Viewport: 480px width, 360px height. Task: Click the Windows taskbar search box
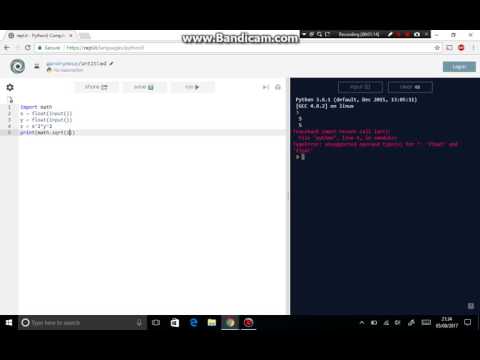(x=82, y=323)
